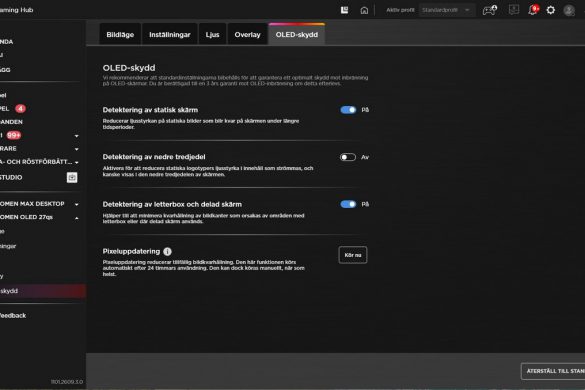Open the STUDIO sidebar entry
The height and width of the screenshot is (390, 585).
(11, 177)
